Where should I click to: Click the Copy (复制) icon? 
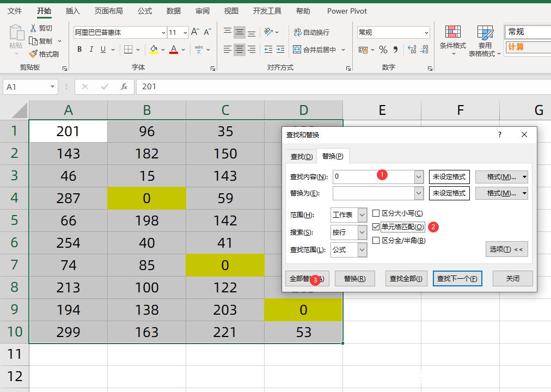(33, 41)
